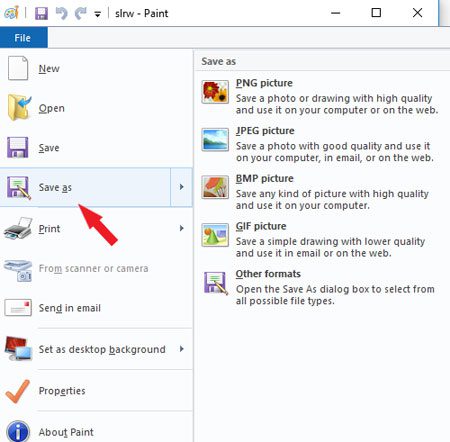
Task: Click the folder Open icon
Action: [19, 107]
